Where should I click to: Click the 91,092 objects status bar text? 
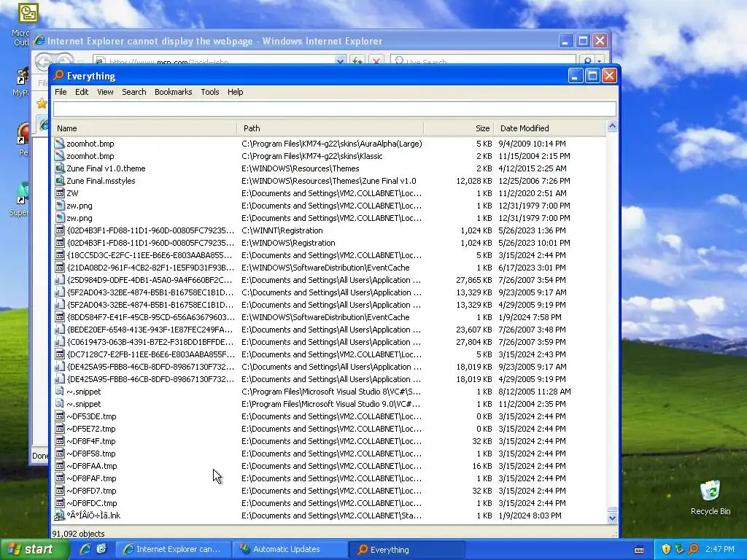pyautogui.click(x=78, y=533)
